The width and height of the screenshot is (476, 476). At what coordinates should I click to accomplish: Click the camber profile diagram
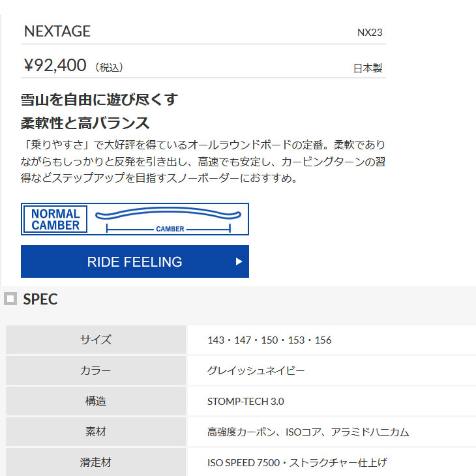168,219
